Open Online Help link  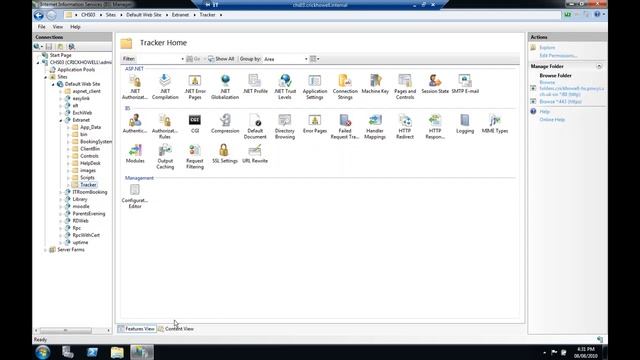coord(552,120)
